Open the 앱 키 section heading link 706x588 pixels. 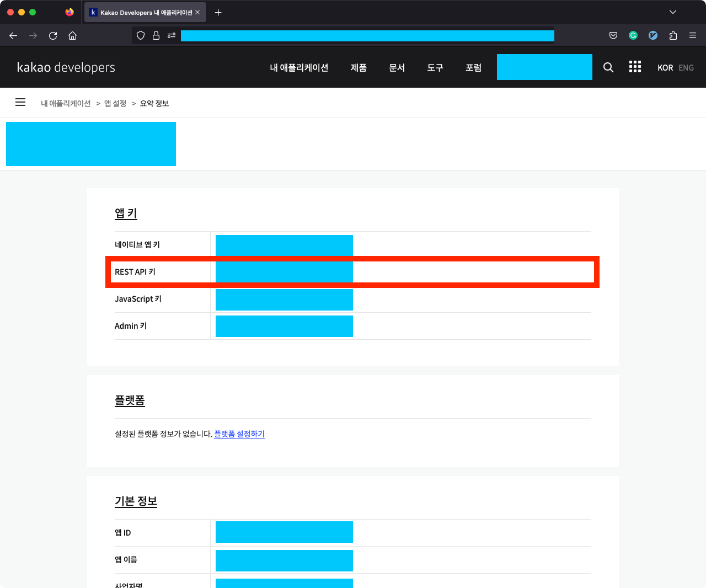click(126, 213)
